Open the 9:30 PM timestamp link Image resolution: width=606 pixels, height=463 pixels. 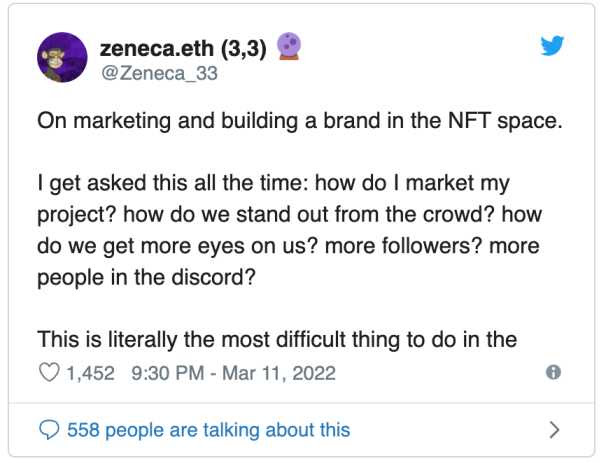168,373
